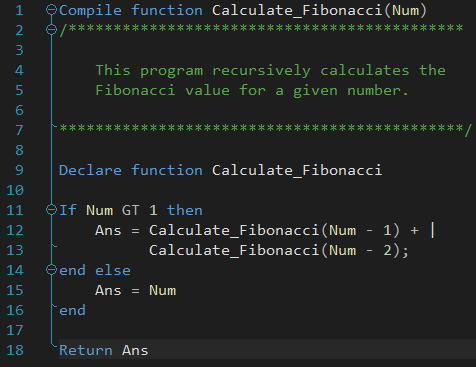Select line number 12 in the gutter
This screenshot has height=367, width=476.
(15, 230)
